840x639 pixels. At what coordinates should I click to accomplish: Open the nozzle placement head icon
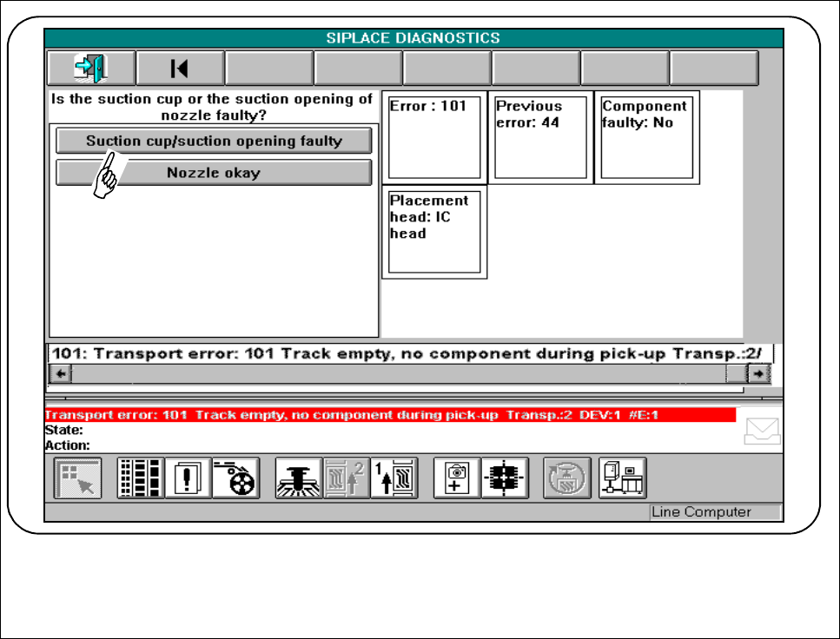point(299,478)
